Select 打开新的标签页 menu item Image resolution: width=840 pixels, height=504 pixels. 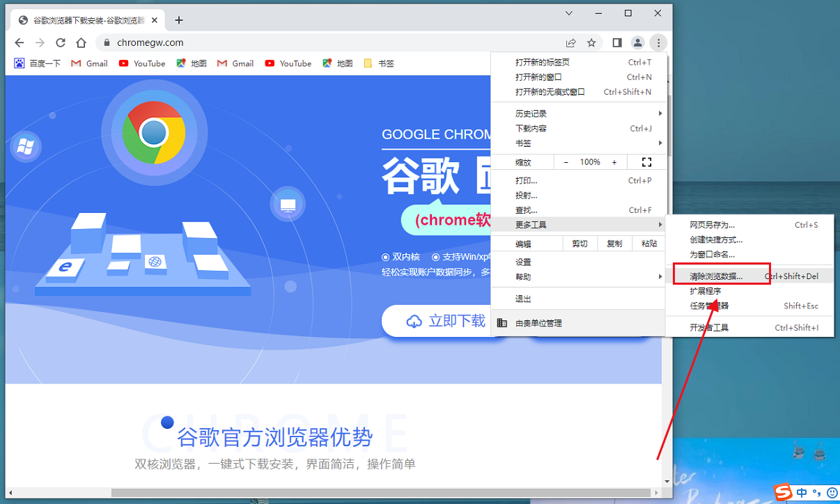579,63
